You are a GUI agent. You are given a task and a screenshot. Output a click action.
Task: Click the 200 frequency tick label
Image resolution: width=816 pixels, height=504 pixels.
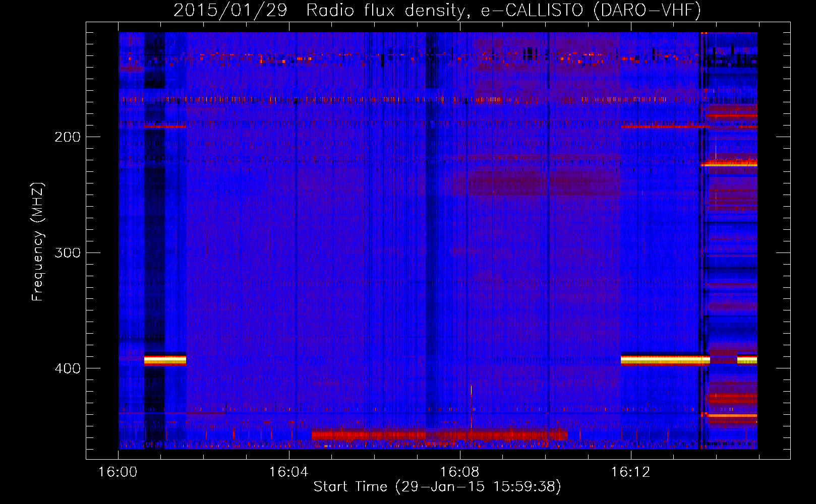[68, 137]
